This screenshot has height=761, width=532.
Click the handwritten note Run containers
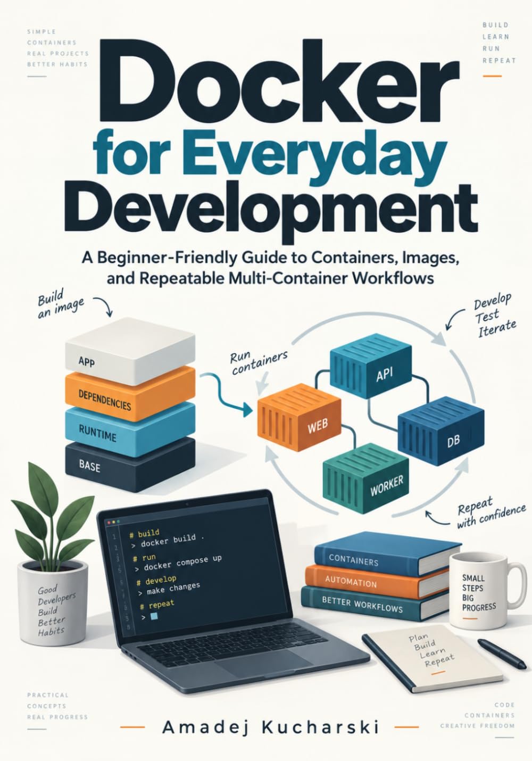tap(259, 362)
